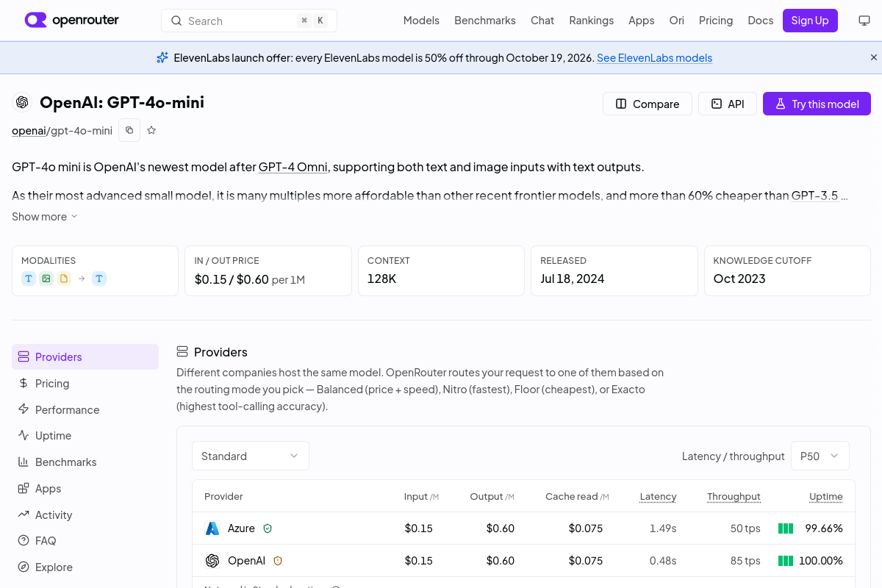Open Rankings in the top navigation

592,21
